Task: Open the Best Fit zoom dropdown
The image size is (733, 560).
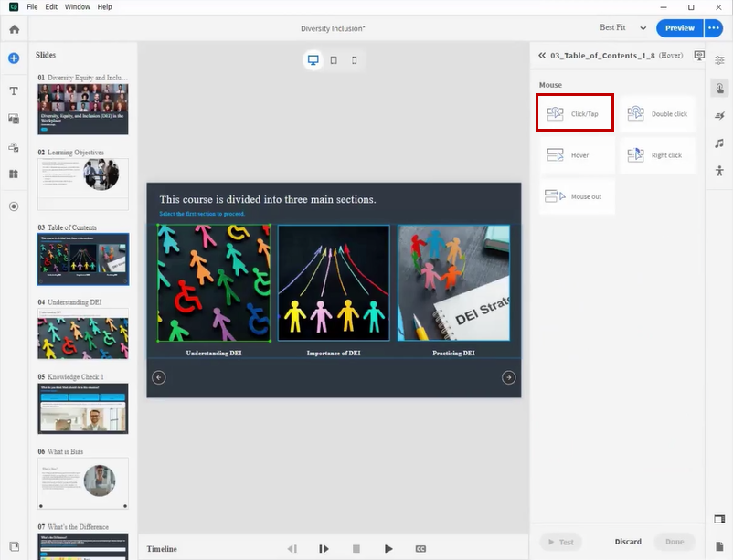Action: tap(622, 28)
